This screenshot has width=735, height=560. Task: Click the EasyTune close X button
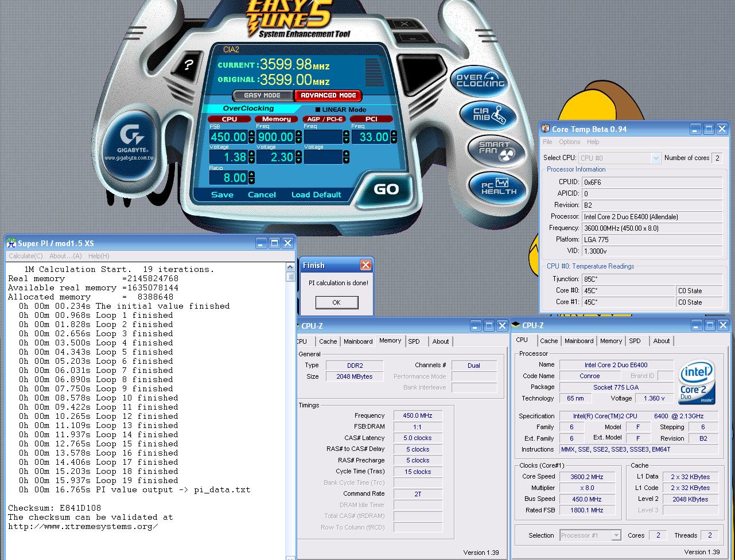pyautogui.click(x=404, y=24)
